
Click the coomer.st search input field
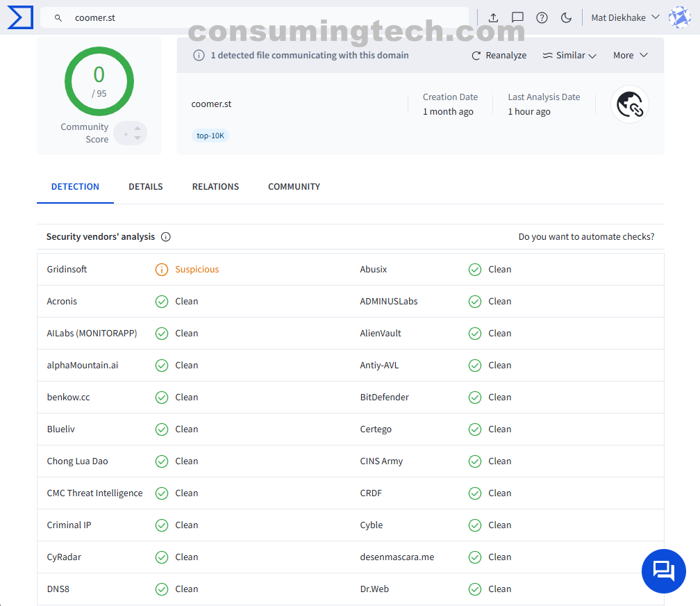pyautogui.click(x=264, y=18)
